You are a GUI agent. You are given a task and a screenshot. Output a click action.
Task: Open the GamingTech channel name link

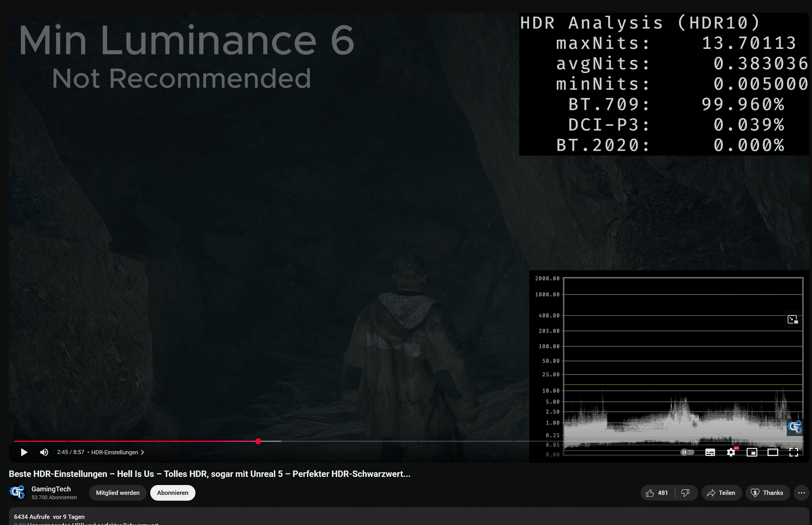[x=51, y=488]
